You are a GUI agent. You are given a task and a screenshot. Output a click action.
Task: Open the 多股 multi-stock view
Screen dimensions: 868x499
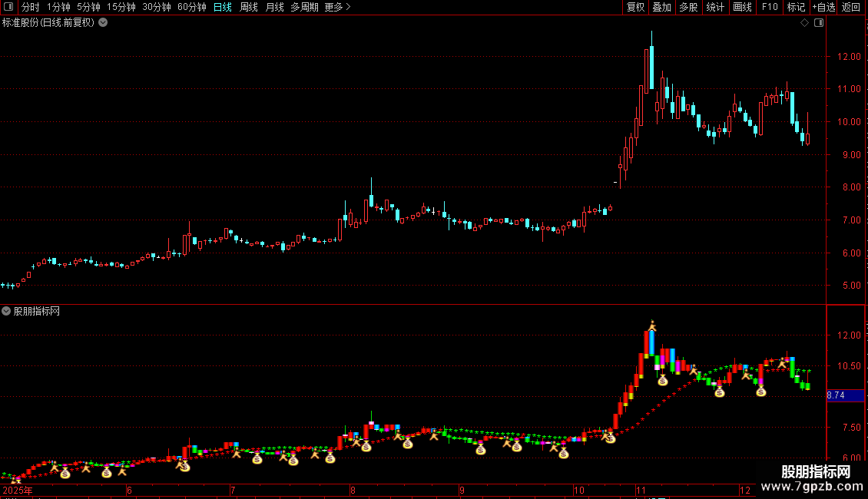tap(688, 7)
